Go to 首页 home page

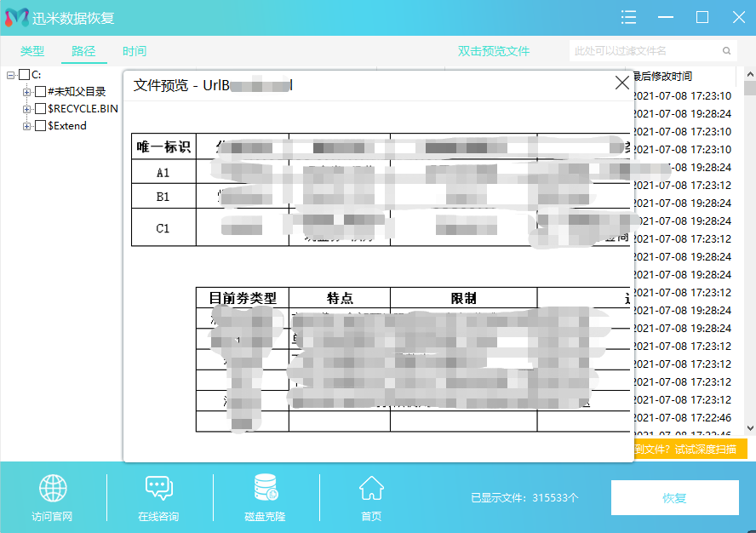click(x=370, y=488)
